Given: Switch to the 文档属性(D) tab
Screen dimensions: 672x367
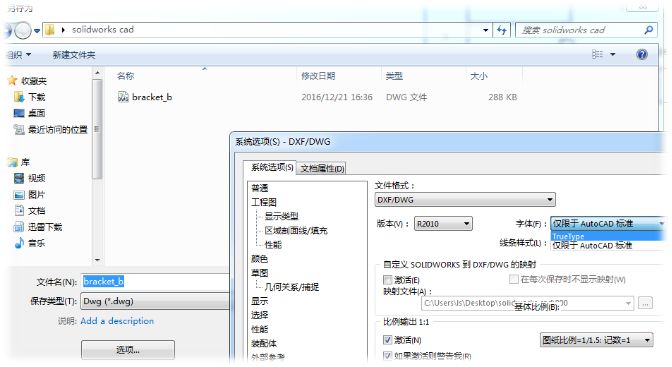Looking at the screenshot, I should (322, 168).
